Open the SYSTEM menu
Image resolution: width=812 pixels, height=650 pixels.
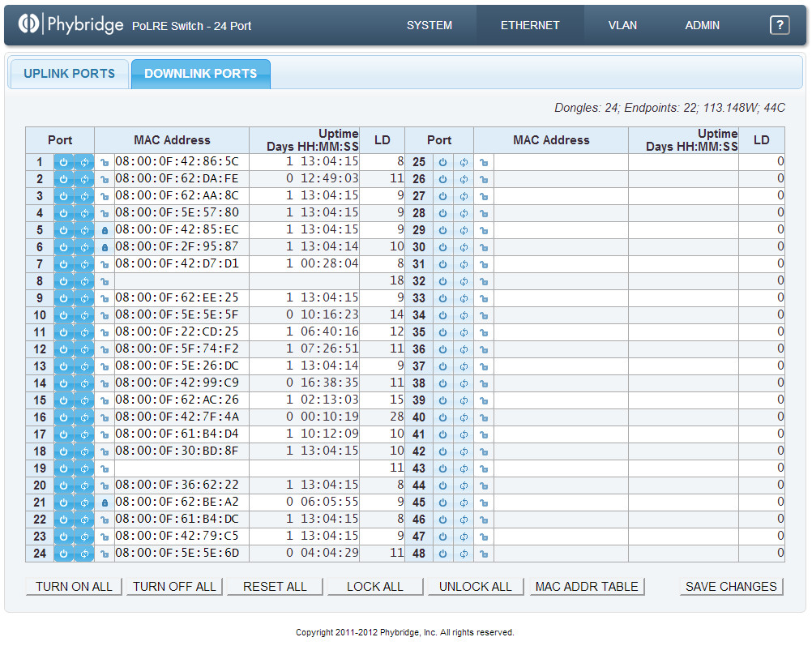[x=430, y=25]
